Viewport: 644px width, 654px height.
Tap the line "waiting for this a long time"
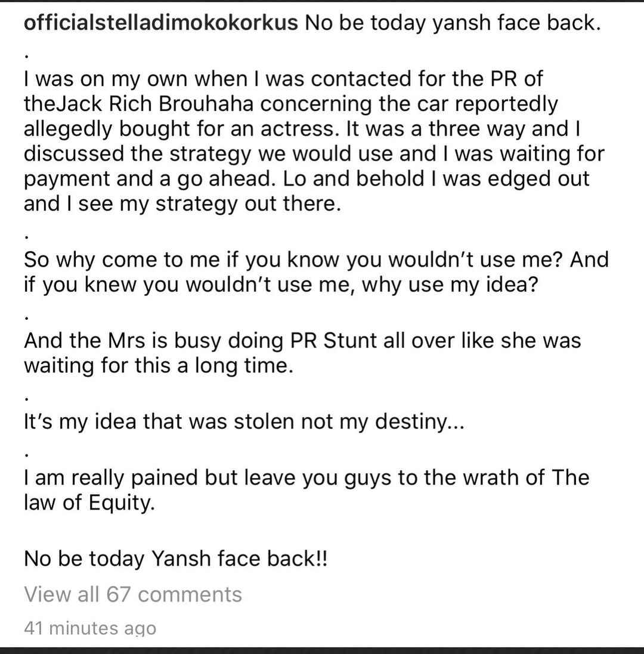159,366
